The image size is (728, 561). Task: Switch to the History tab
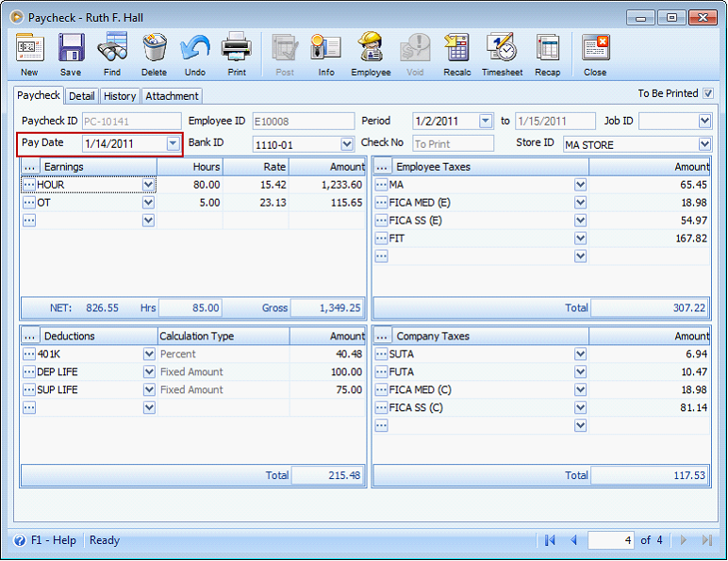pyautogui.click(x=120, y=96)
